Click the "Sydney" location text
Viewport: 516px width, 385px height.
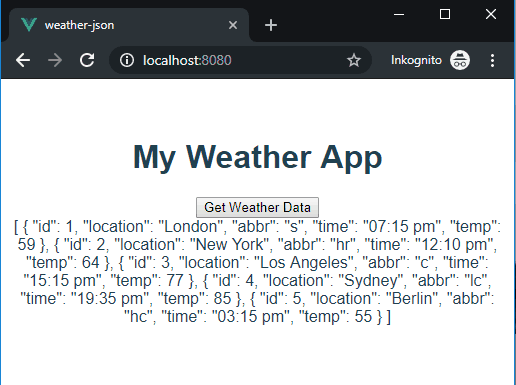(372, 281)
